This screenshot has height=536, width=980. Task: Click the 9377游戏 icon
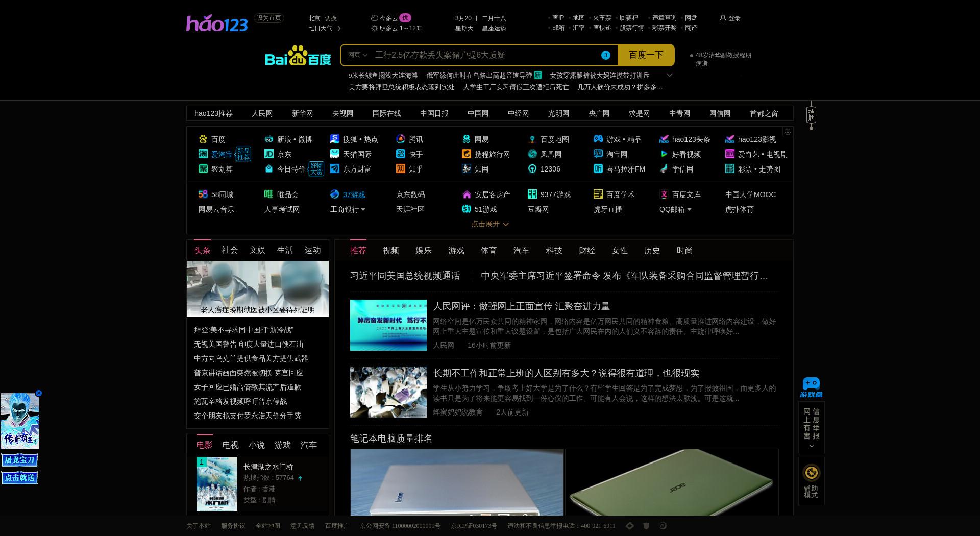(x=532, y=194)
